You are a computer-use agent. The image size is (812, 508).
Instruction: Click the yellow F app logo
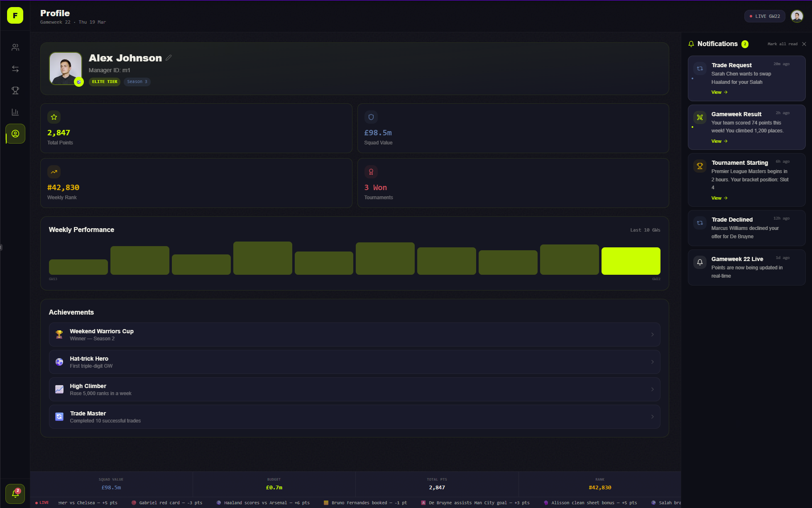coord(15,16)
